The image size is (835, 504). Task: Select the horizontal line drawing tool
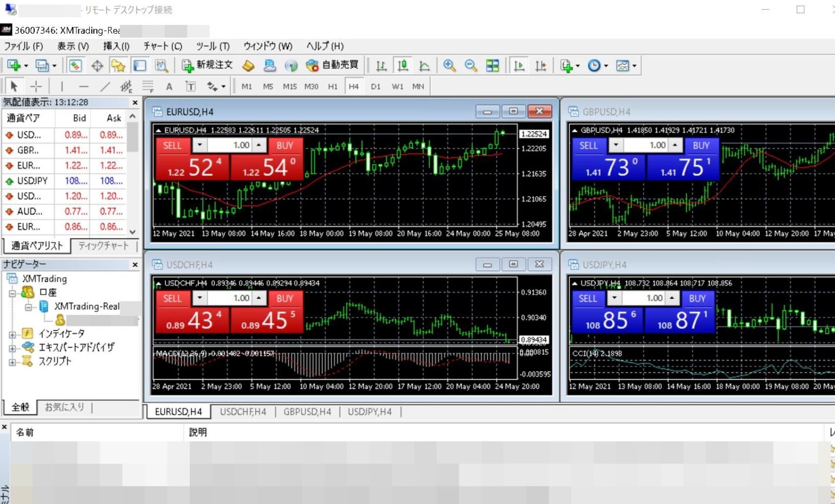pos(83,86)
